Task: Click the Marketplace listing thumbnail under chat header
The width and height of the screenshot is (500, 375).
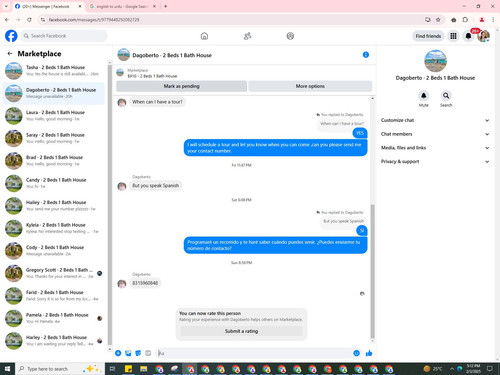Action: tap(120, 72)
